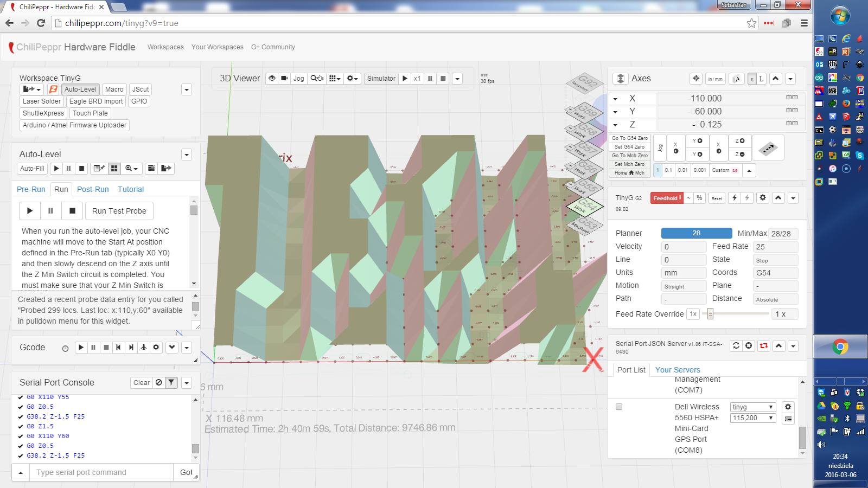This screenshot has width=868, height=488.
Task: Click the Gcode step-back icon
Action: coord(118,348)
